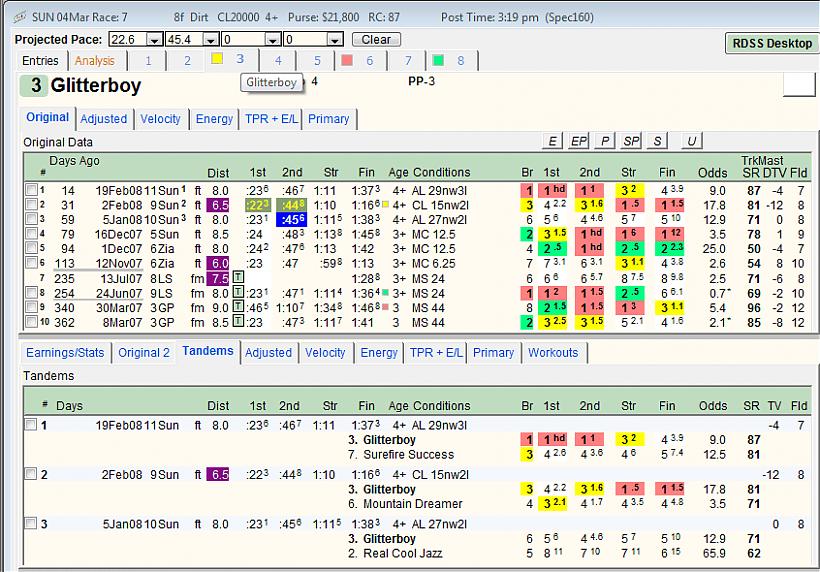Click the blank box near the top right
Screen dimensions: 820x572
pyautogui.click(x=799, y=85)
